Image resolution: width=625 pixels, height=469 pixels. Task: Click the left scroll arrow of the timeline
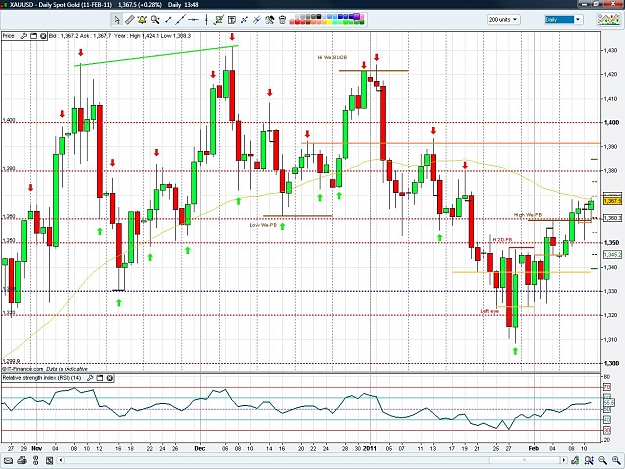tap(61, 461)
